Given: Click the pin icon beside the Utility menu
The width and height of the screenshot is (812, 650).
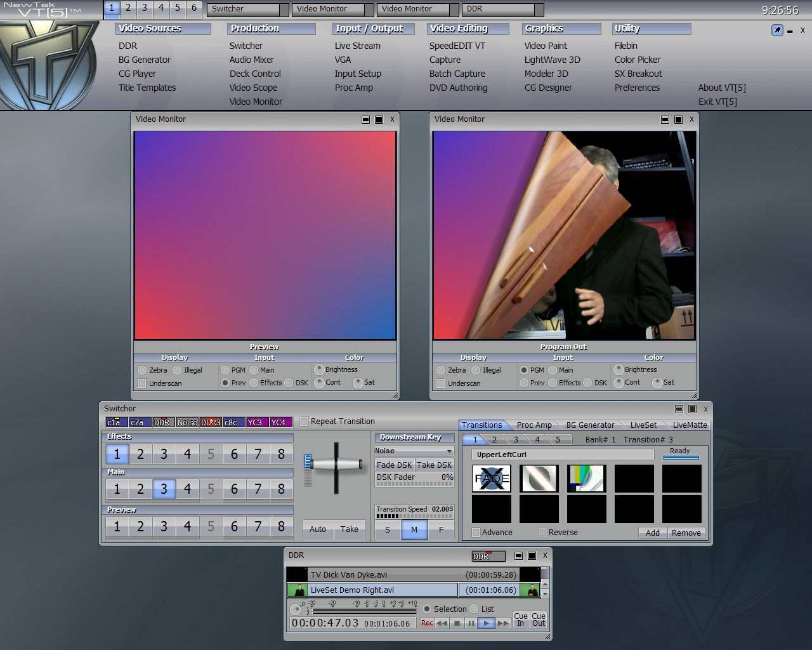Looking at the screenshot, I should point(777,30).
